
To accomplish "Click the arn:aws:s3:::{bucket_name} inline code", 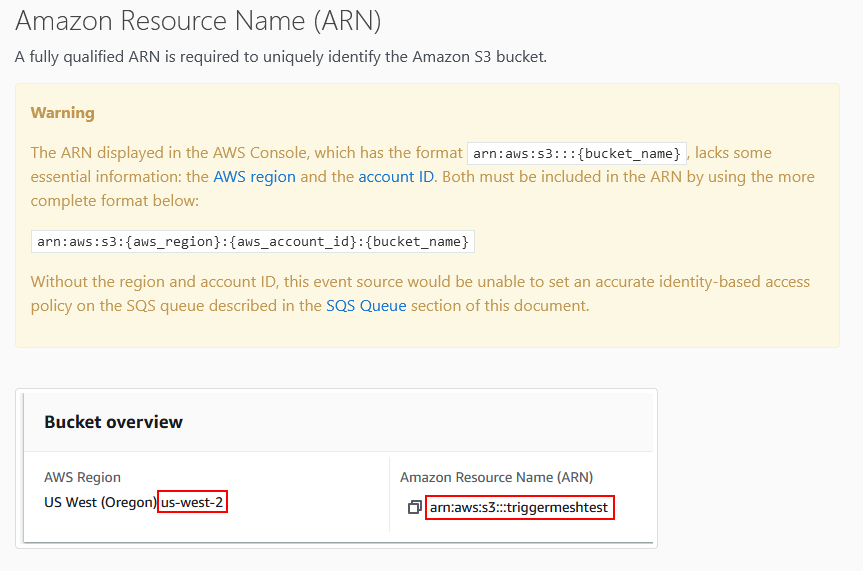I will pyautogui.click(x=577, y=153).
